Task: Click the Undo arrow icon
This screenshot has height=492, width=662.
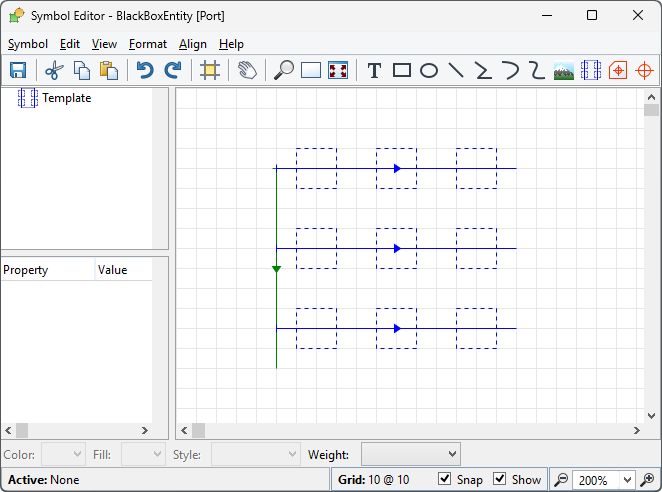Action: click(145, 70)
